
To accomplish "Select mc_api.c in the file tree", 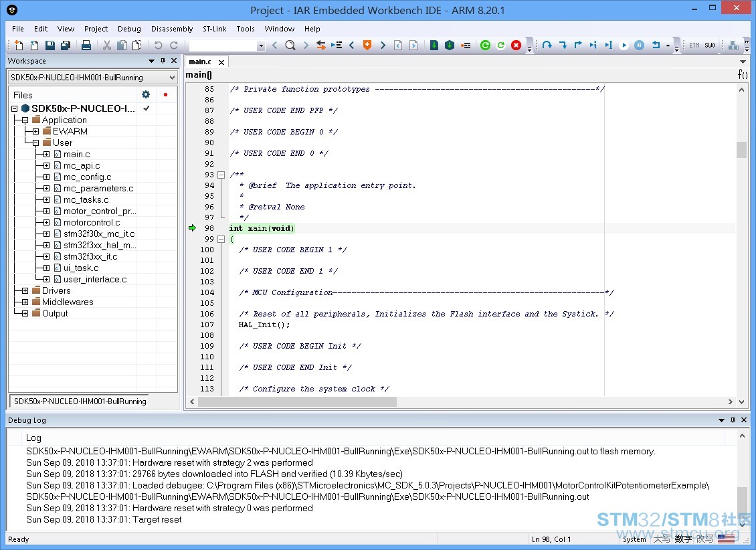I will click(x=82, y=165).
